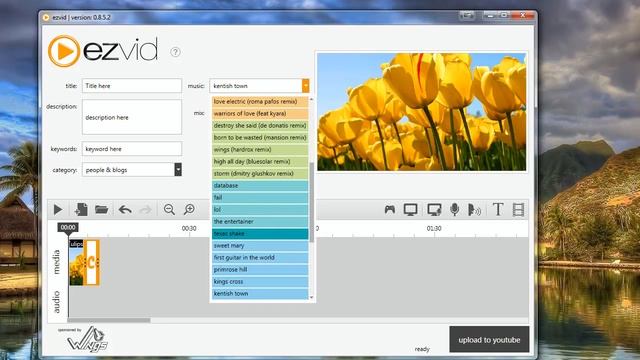Choose 'kentish town' at the list bottom
This screenshot has width=640, height=360.
(x=260, y=293)
